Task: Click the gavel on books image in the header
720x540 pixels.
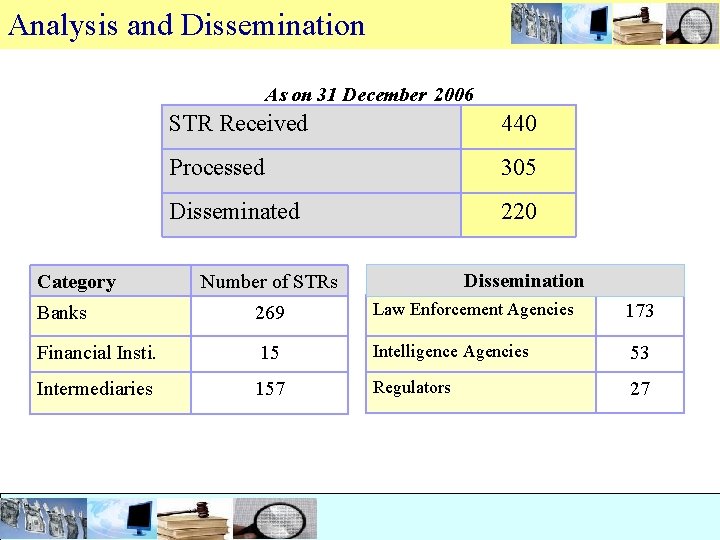Action: 639,24
